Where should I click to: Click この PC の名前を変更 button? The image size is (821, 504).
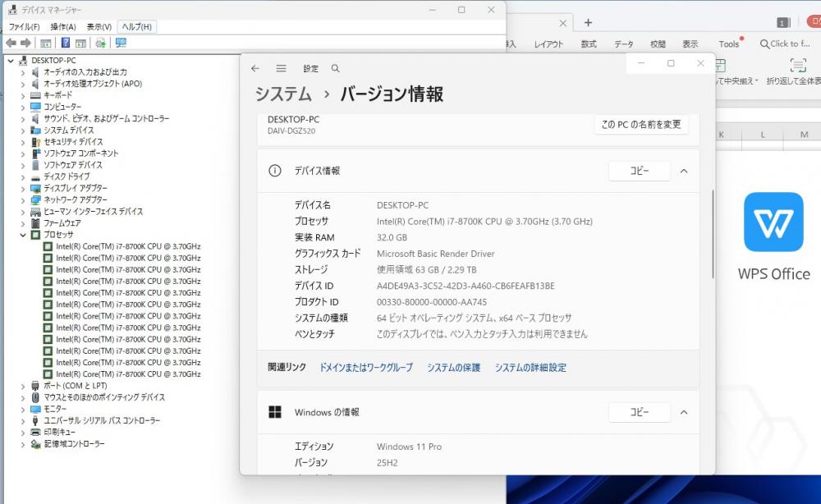coord(641,125)
